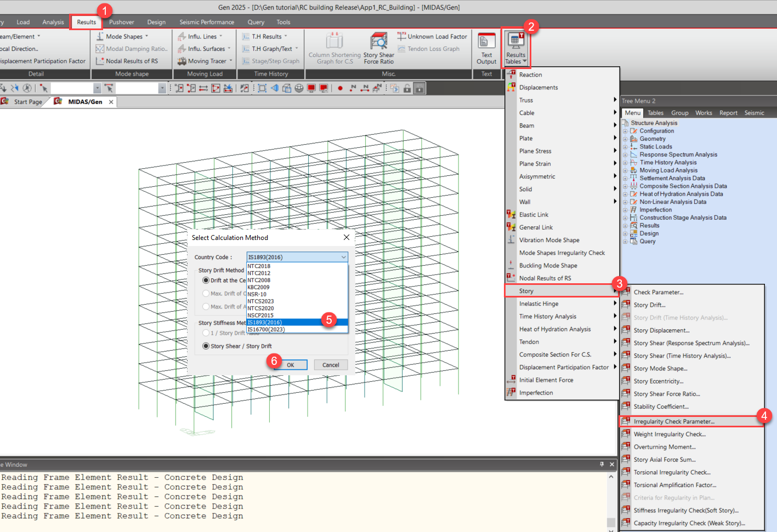The height and width of the screenshot is (532, 777).
Task: Open Torsional Irregularity Check entry
Action: [672, 472]
